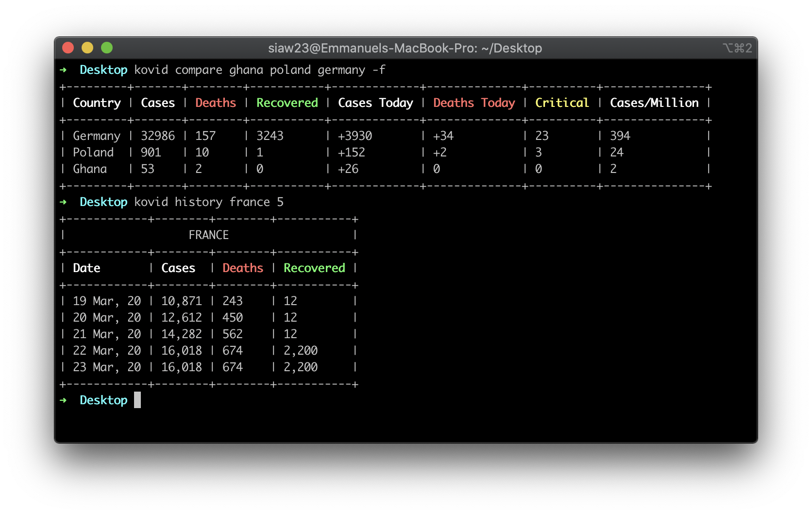Click the Cases header in the France table
812x515 pixels.
pyautogui.click(x=178, y=268)
